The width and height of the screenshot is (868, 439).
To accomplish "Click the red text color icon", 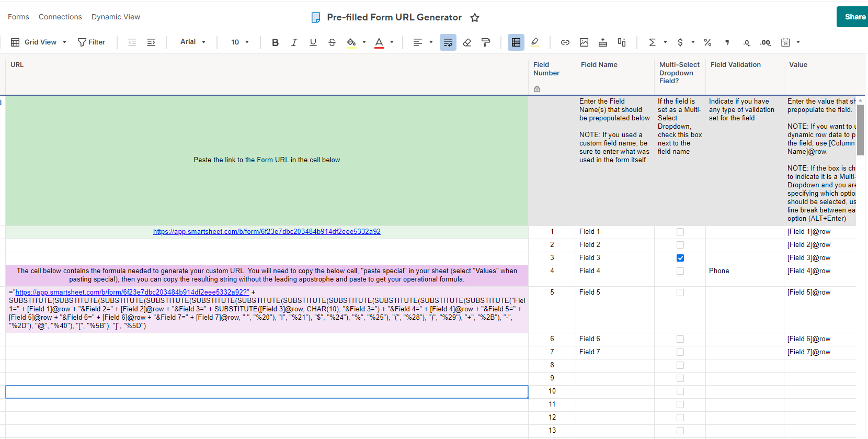I will point(379,42).
